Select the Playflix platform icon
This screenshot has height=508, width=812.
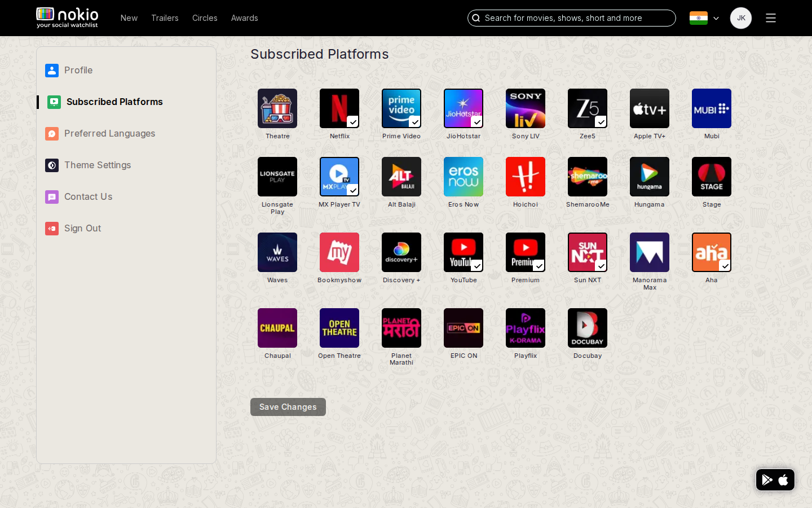click(526, 328)
